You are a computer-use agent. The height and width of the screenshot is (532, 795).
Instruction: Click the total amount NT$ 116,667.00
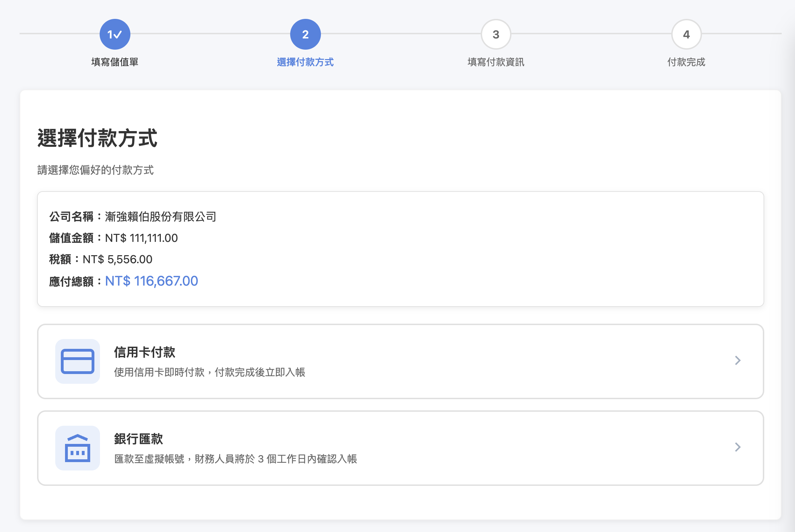[151, 281]
